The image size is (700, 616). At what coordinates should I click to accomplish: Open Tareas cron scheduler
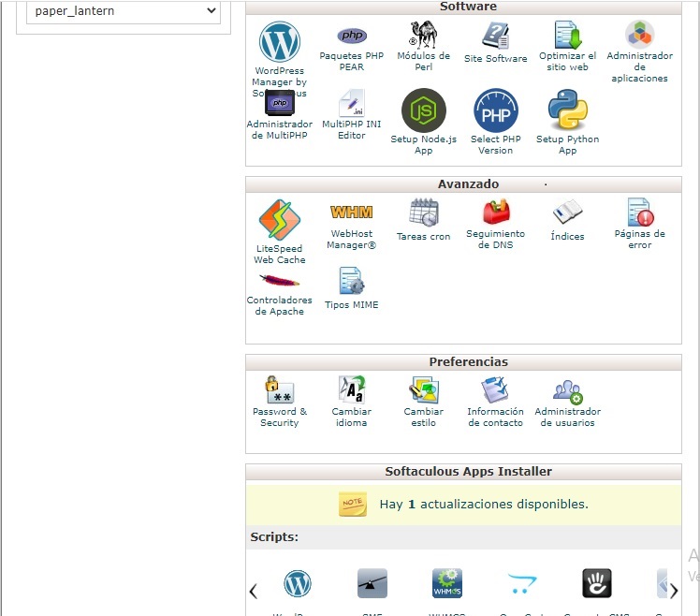(423, 213)
